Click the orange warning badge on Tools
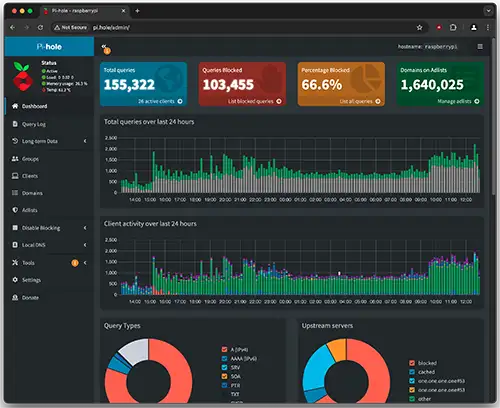500x408 pixels. coord(75,263)
